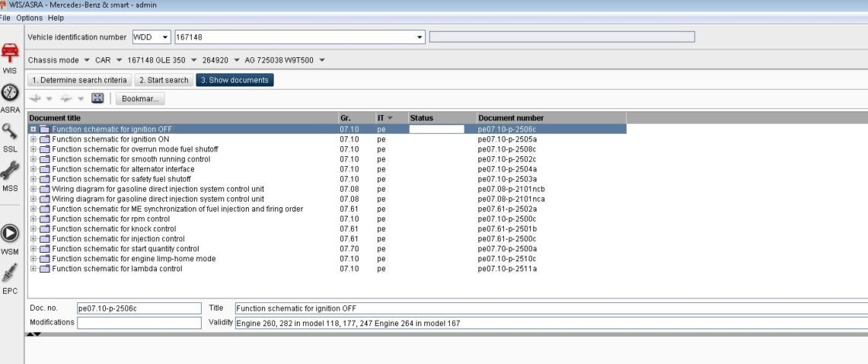Open the EPC spark plug icon
This screenshot has width=868, height=364.
[9, 273]
